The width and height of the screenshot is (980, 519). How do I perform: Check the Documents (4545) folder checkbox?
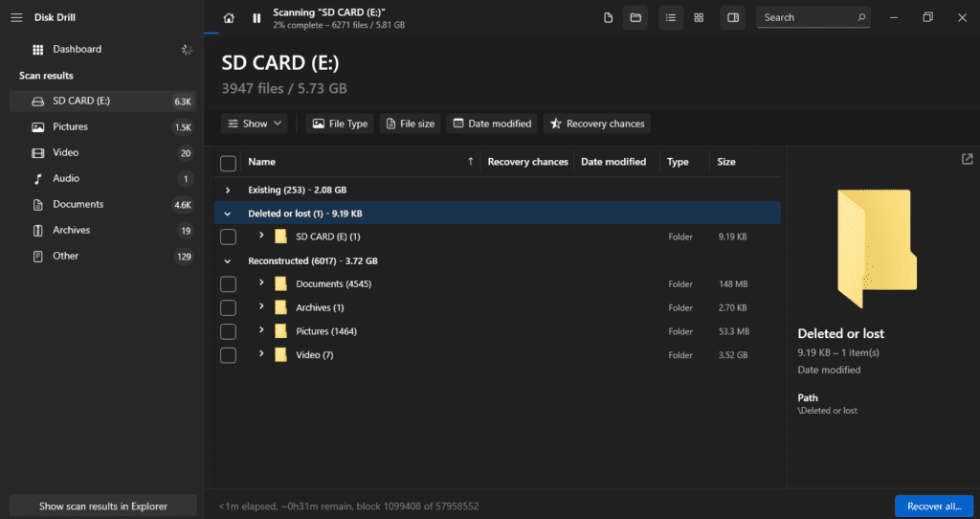(x=228, y=284)
